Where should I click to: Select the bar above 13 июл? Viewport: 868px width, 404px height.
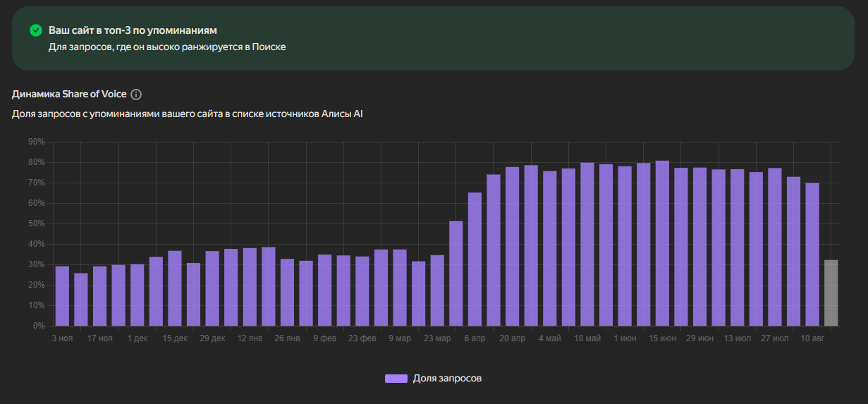pos(738,248)
